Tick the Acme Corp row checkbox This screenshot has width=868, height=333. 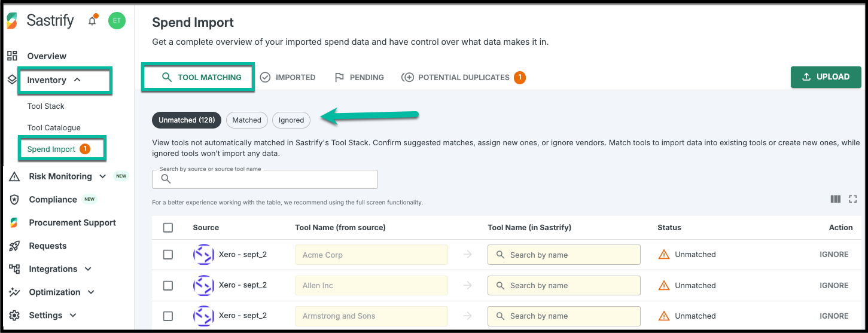(x=168, y=255)
